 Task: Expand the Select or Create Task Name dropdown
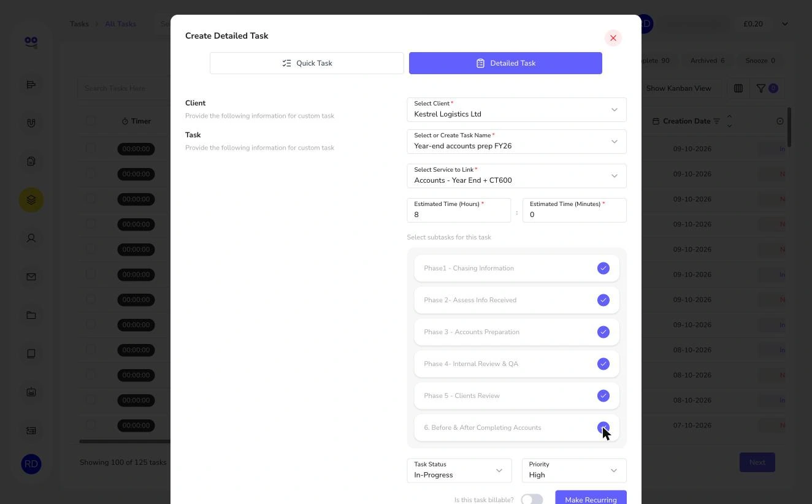pos(516,142)
